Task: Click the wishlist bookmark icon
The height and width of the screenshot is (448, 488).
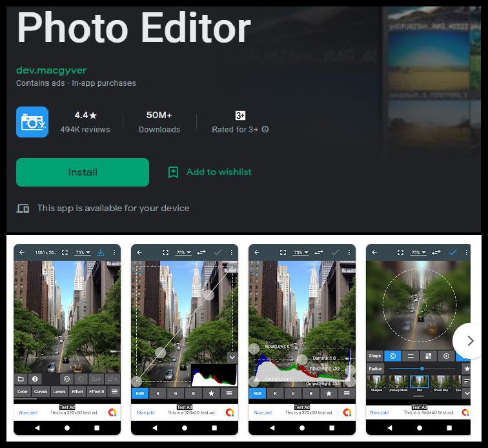Action: click(174, 172)
